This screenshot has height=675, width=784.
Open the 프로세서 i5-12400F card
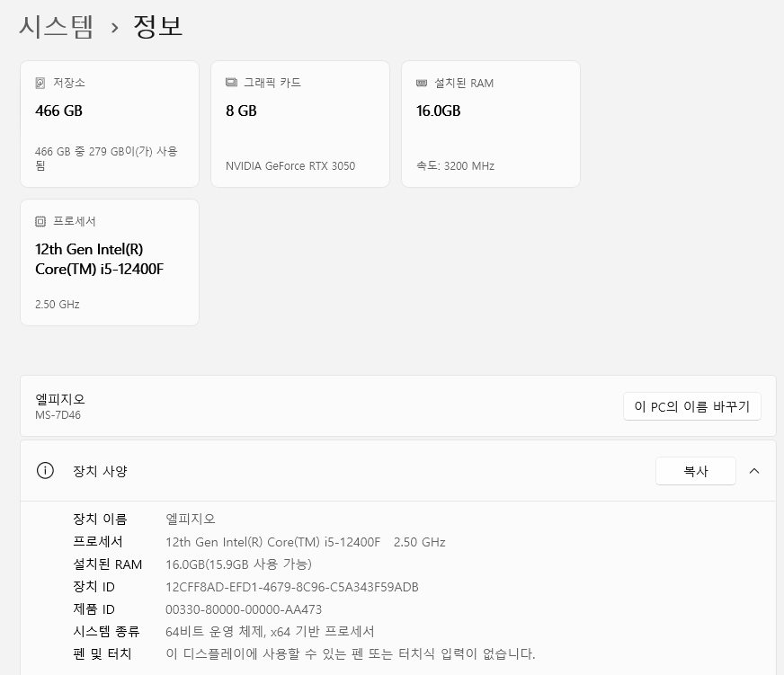pos(110,262)
